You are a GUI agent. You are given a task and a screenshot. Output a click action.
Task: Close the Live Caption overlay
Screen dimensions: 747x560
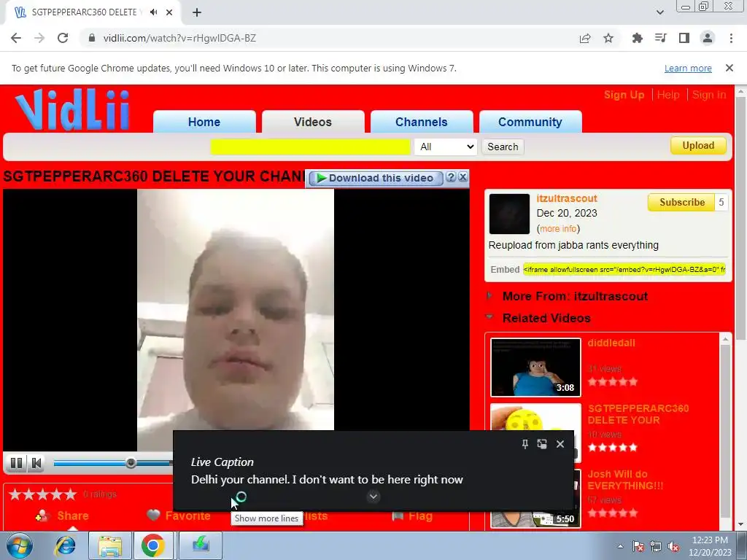560,444
